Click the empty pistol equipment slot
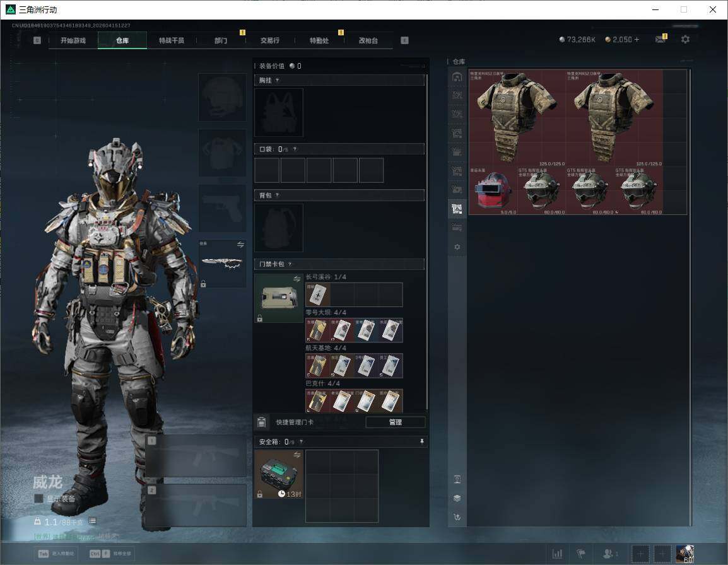 223,208
